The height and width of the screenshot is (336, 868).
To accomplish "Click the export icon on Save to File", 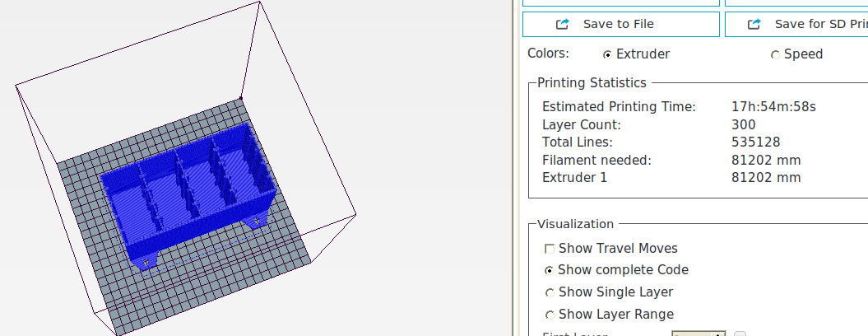I will coord(563,25).
